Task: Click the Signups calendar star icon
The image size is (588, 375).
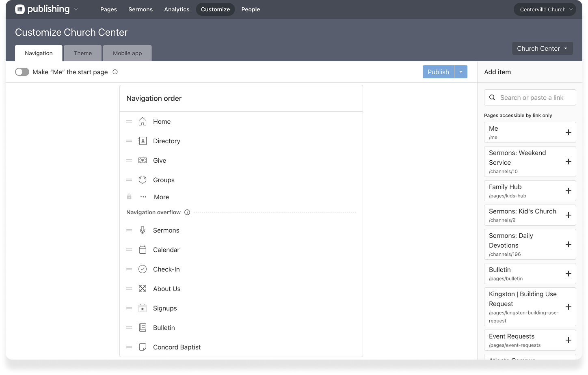Action: (142, 308)
